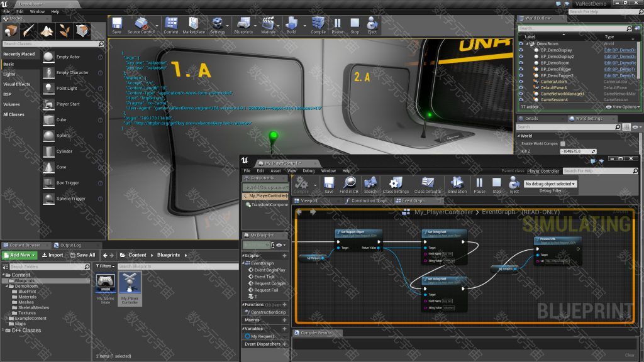Open the Window menu in main editor
Screen dimensions: 644x362
(37, 11)
